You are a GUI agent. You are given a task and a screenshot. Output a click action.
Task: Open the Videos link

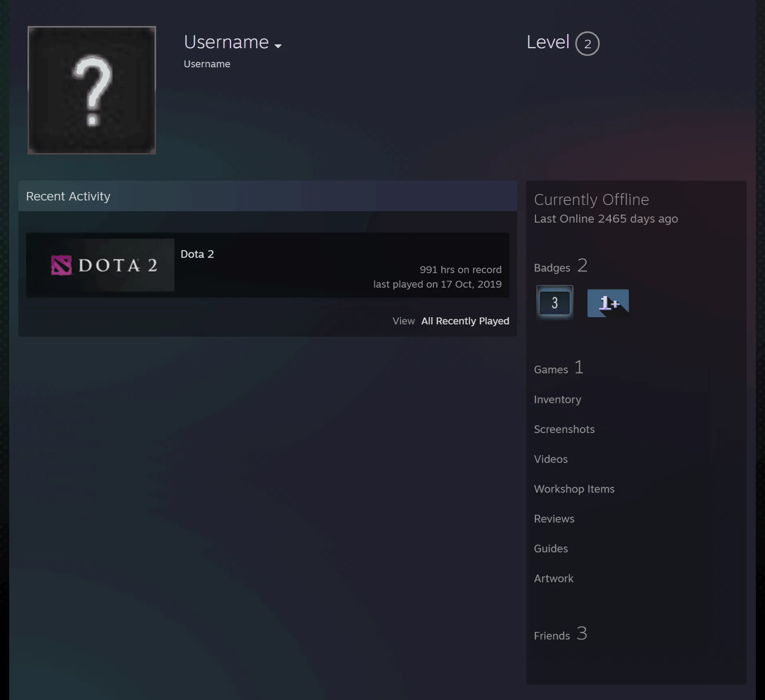[x=551, y=459]
